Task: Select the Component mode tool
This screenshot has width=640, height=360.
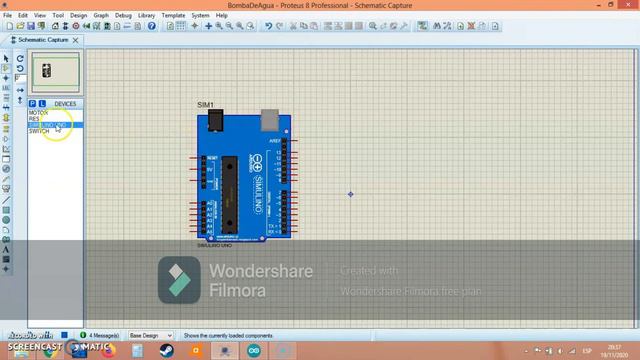Action: click(6, 68)
